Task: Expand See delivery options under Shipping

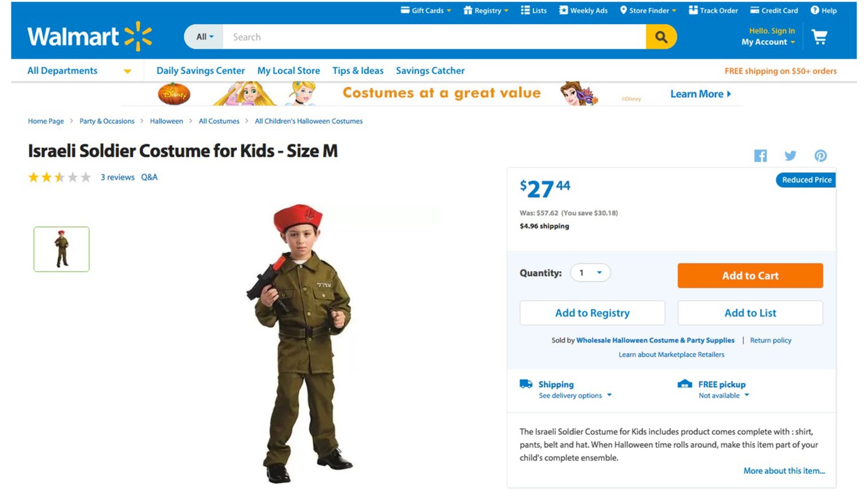Action: click(575, 395)
